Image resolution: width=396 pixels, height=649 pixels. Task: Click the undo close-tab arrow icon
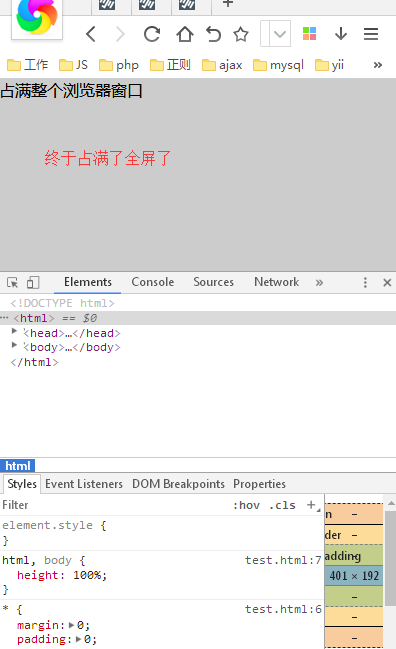click(214, 34)
